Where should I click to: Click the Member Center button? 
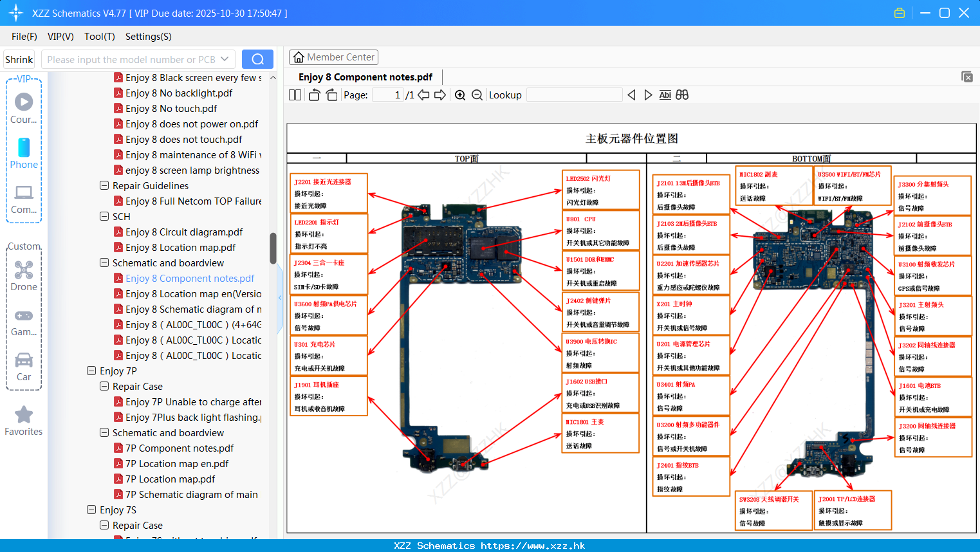coord(333,57)
